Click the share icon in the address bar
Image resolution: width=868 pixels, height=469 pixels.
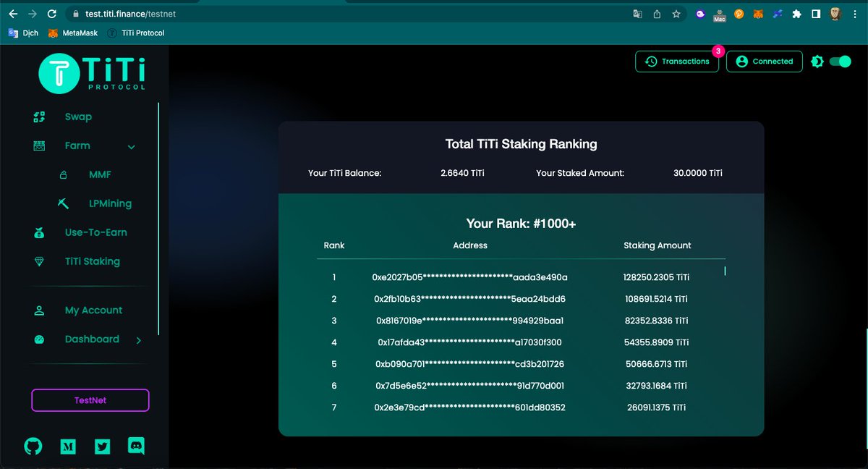pos(657,14)
